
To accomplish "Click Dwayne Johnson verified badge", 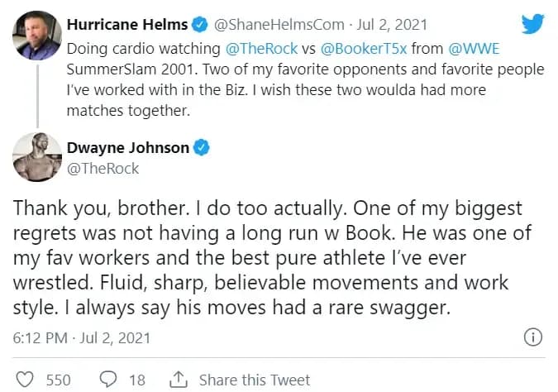I will 202,148.
